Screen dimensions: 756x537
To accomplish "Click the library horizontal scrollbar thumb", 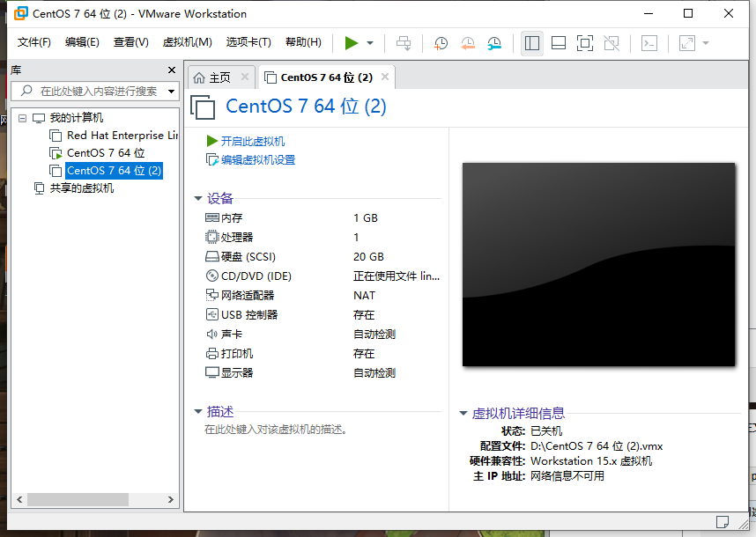I will point(78,499).
